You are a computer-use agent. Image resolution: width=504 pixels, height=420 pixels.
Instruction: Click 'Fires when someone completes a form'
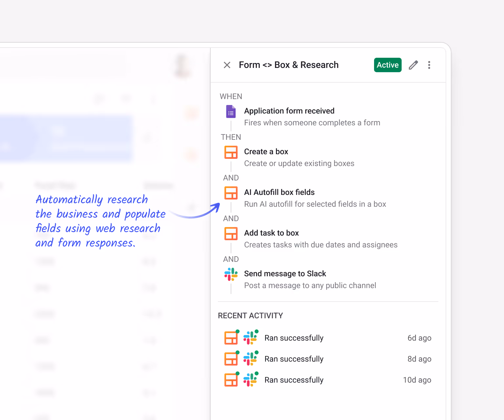[x=312, y=123]
